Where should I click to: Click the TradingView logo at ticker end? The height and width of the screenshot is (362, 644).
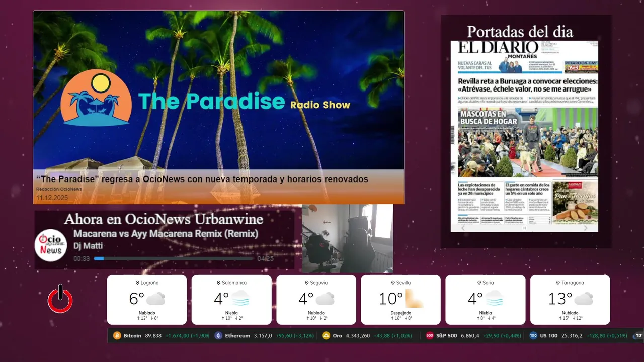pyautogui.click(x=638, y=336)
